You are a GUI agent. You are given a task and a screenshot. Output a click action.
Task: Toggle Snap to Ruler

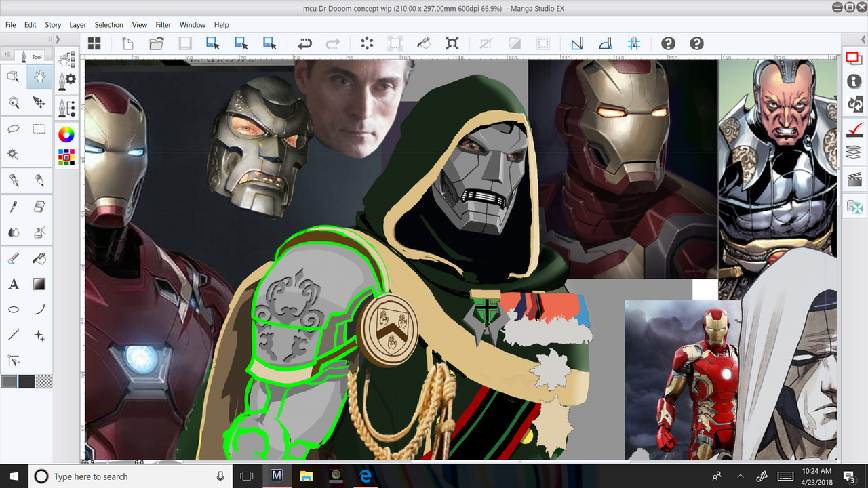pyautogui.click(x=577, y=44)
